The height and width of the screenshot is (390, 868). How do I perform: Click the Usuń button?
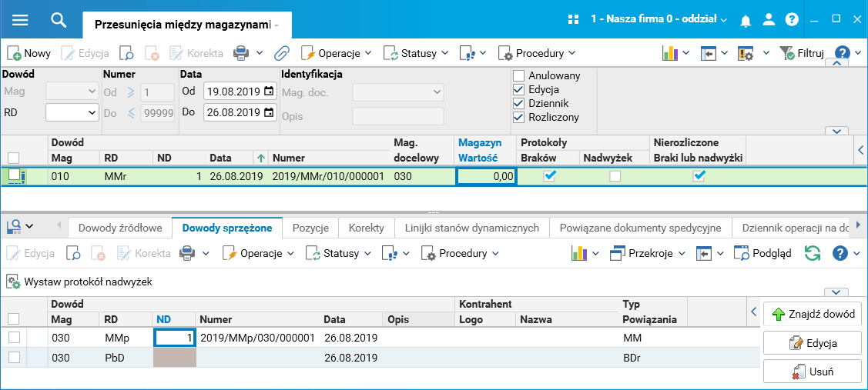(812, 372)
